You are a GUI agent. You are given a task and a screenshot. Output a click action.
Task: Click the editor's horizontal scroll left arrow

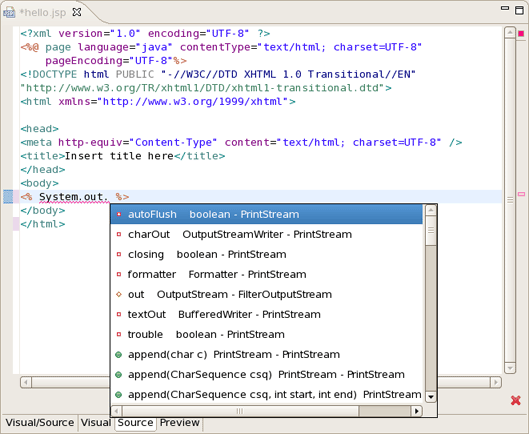(x=26, y=382)
